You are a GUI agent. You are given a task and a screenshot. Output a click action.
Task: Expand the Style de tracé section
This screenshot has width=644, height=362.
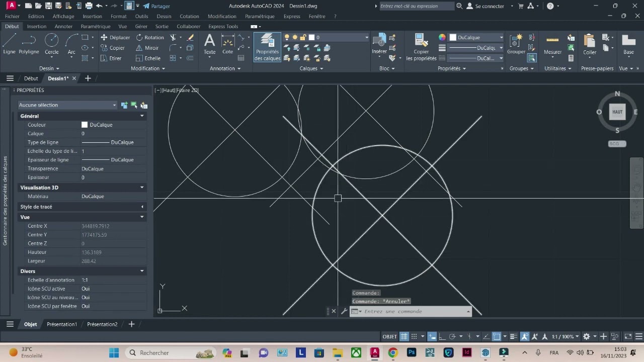[x=142, y=207]
